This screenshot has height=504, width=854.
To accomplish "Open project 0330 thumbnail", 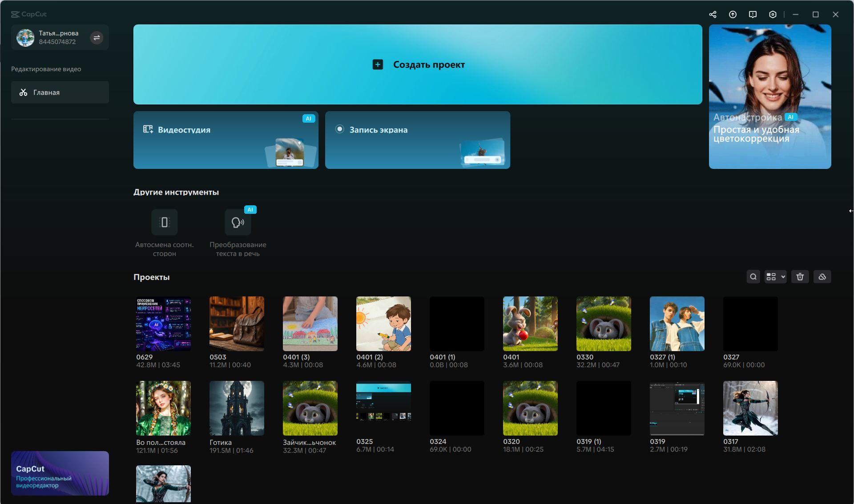I will [x=604, y=324].
